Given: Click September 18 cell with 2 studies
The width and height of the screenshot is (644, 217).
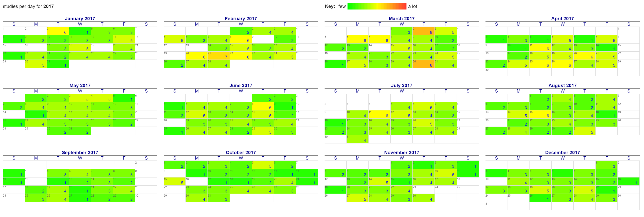Looking at the screenshot, I should coord(36,189).
